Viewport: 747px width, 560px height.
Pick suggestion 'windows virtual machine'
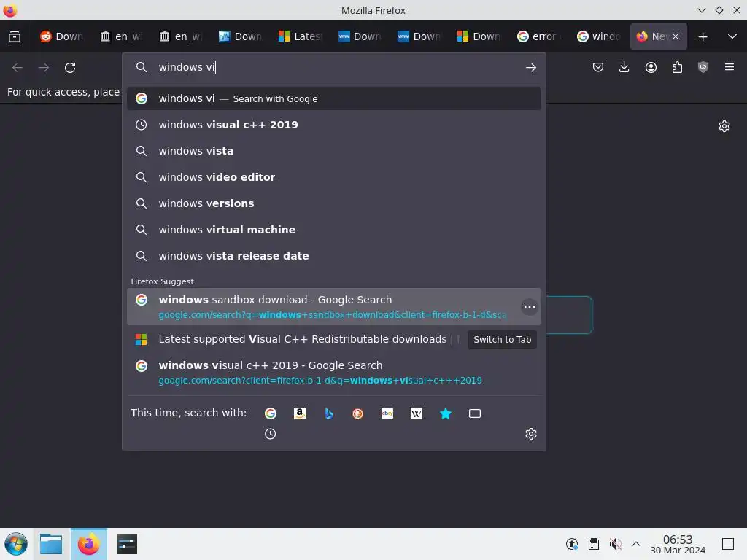334,230
